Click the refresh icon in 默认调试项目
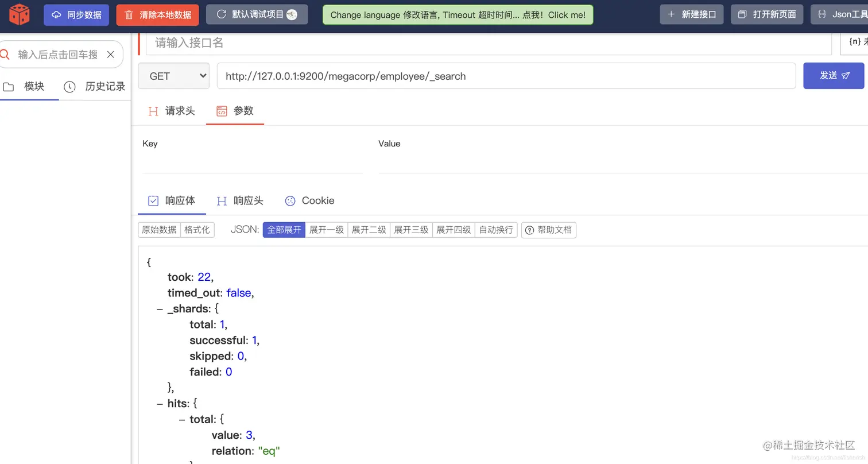This screenshot has width=868, height=464. coord(221,14)
